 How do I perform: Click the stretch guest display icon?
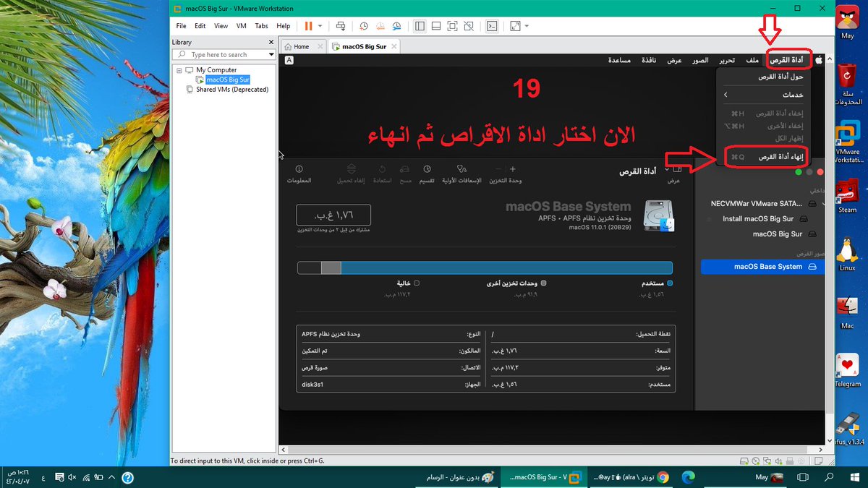515,26
